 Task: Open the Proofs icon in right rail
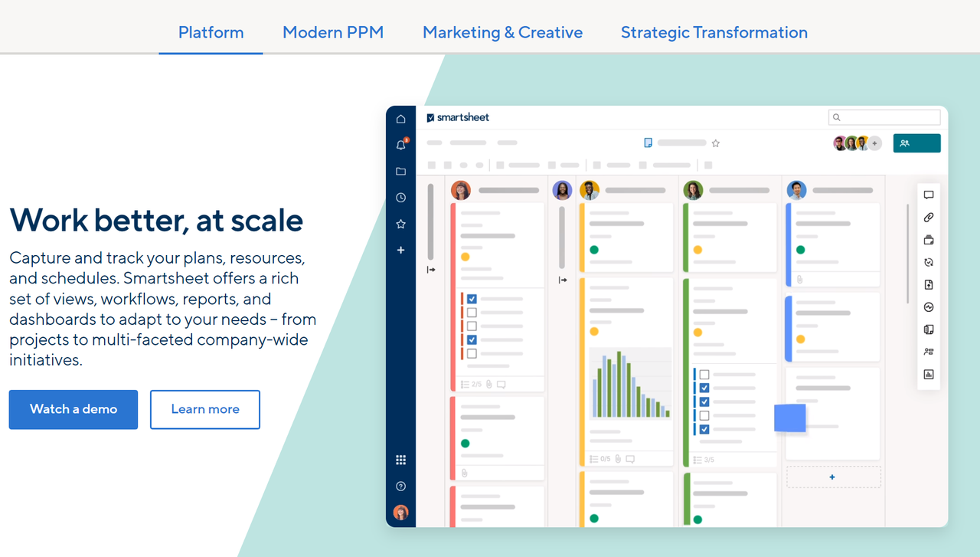(x=929, y=240)
